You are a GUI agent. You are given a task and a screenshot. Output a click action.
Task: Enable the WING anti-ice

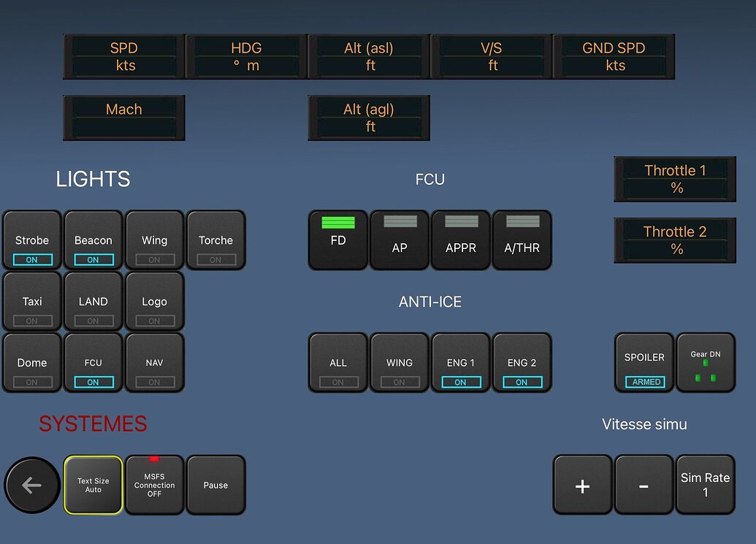click(399, 363)
